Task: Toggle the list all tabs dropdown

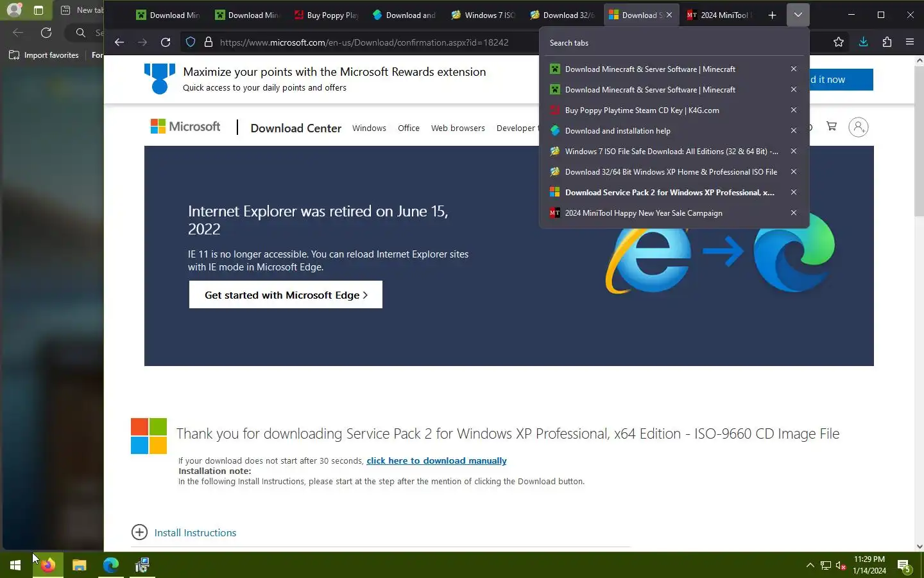Action: pyautogui.click(x=798, y=15)
